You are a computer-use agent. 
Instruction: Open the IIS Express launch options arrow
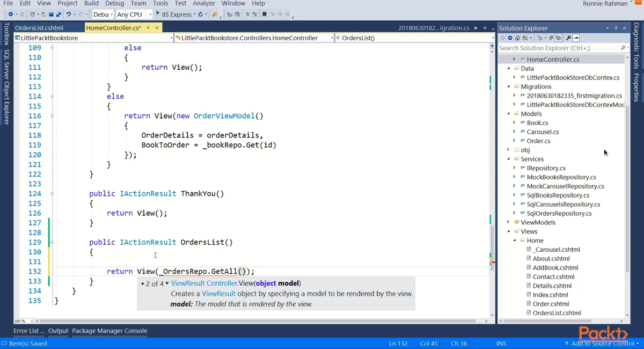pos(194,14)
